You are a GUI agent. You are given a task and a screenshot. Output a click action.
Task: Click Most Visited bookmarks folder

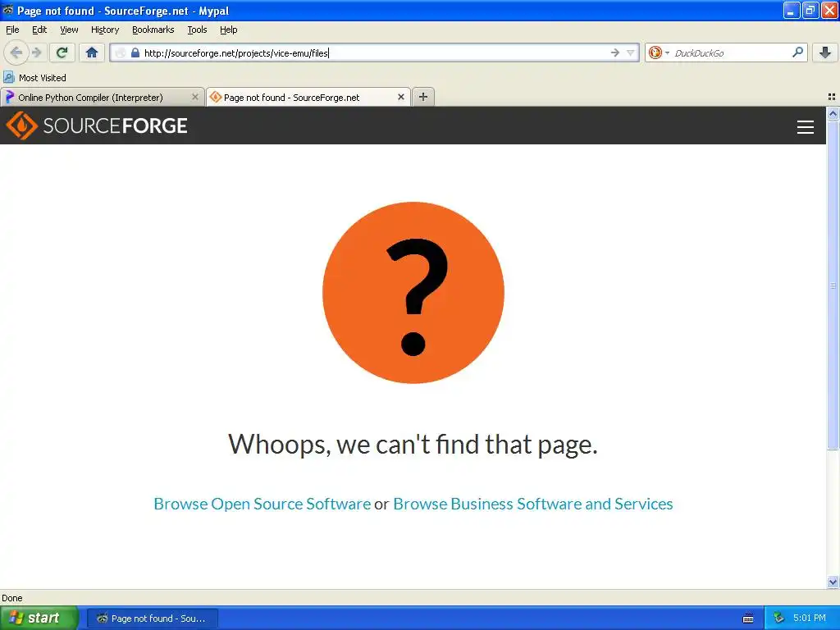click(35, 78)
